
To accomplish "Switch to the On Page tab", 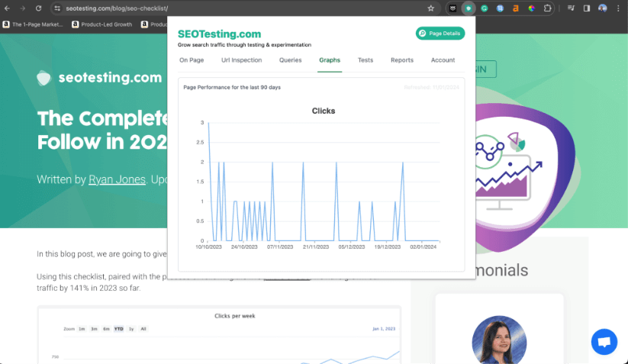I will [192, 60].
